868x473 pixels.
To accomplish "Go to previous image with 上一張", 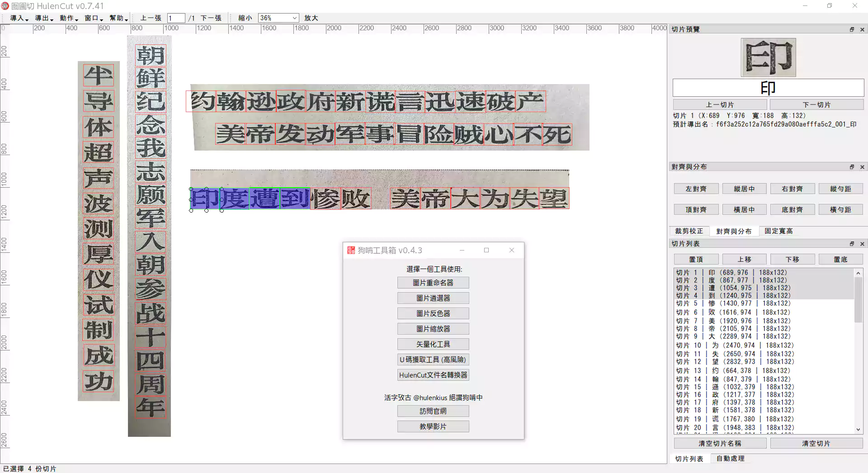I will click(151, 18).
